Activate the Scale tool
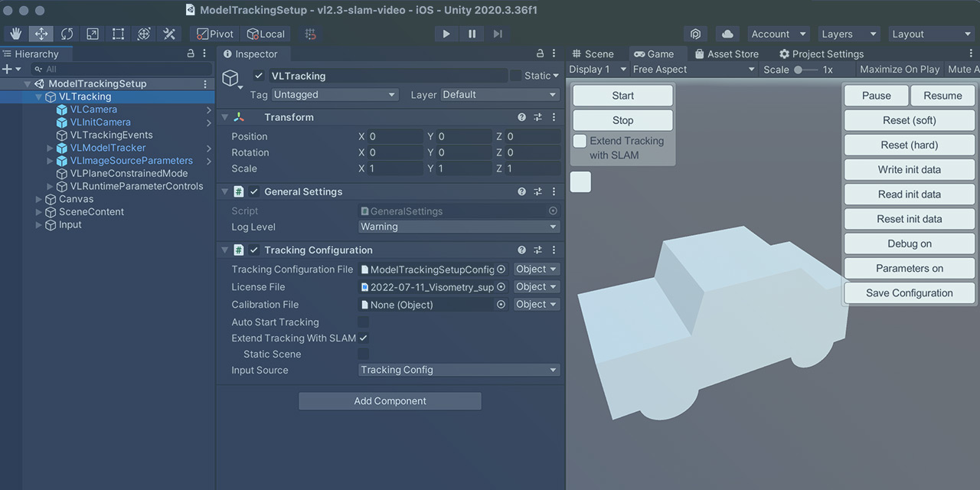Screen dimensions: 980x490 coord(92,34)
